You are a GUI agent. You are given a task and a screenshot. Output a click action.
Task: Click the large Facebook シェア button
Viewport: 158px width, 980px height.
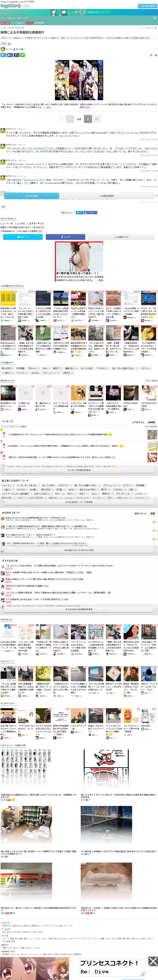click(65, 237)
